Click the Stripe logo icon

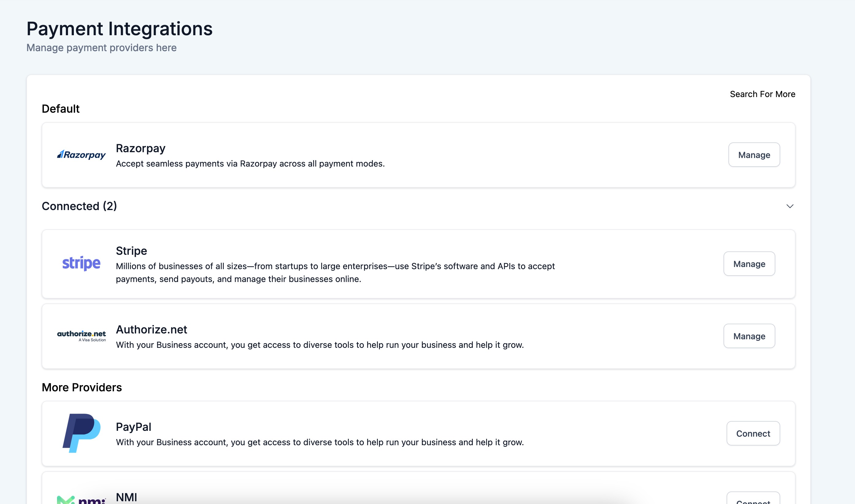point(81,264)
